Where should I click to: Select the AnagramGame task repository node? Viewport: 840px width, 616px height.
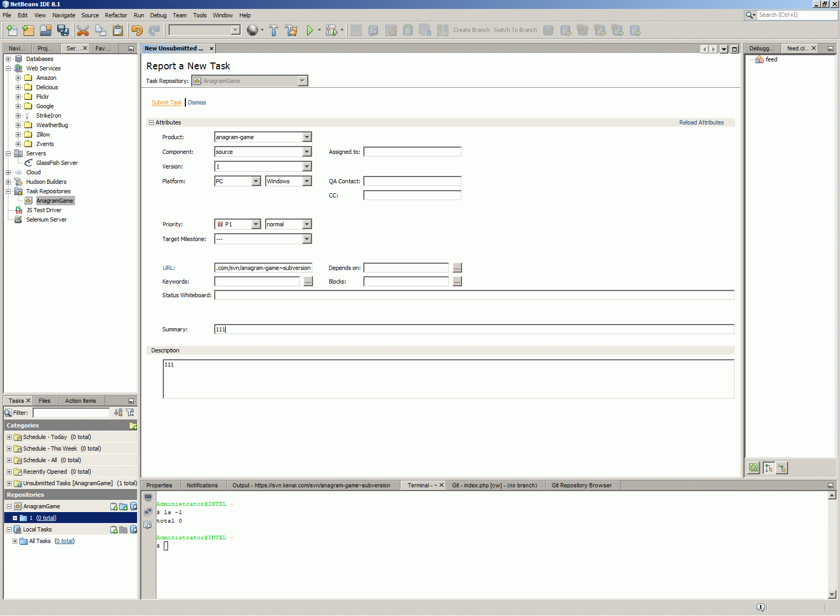pyautogui.click(x=55, y=201)
